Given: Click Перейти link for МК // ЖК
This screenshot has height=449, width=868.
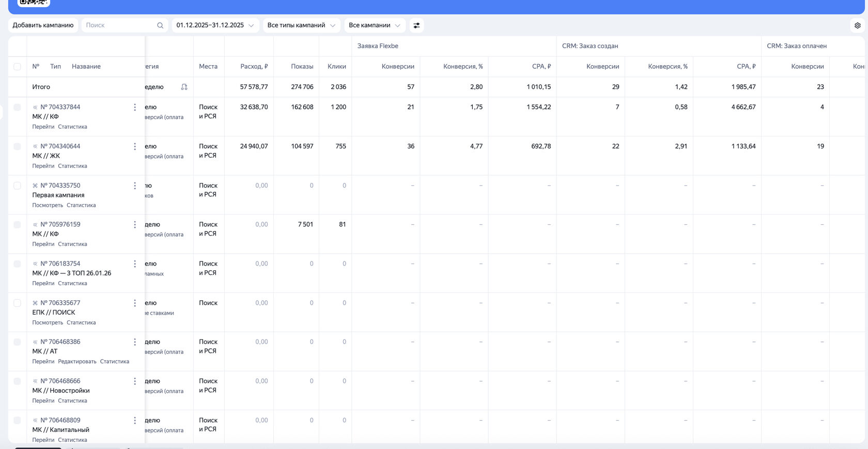Looking at the screenshot, I should 43,166.
